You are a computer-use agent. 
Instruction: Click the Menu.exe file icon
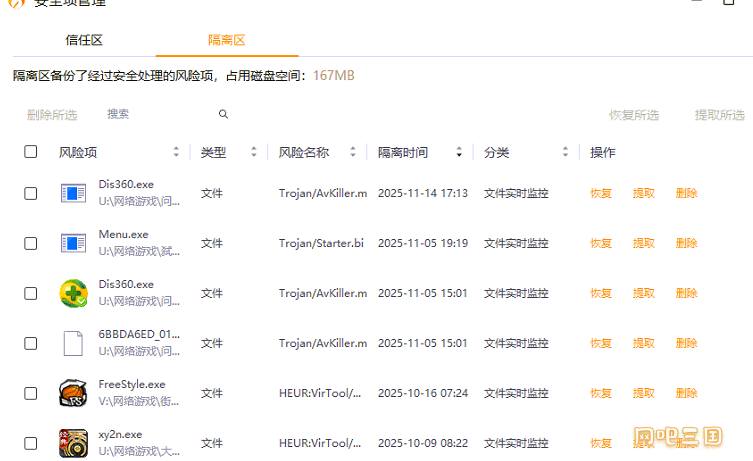click(73, 243)
